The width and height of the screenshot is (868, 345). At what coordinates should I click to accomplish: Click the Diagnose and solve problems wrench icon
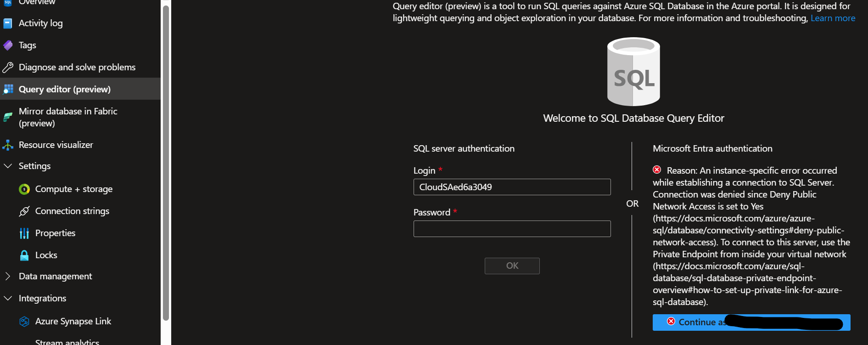[x=8, y=68]
